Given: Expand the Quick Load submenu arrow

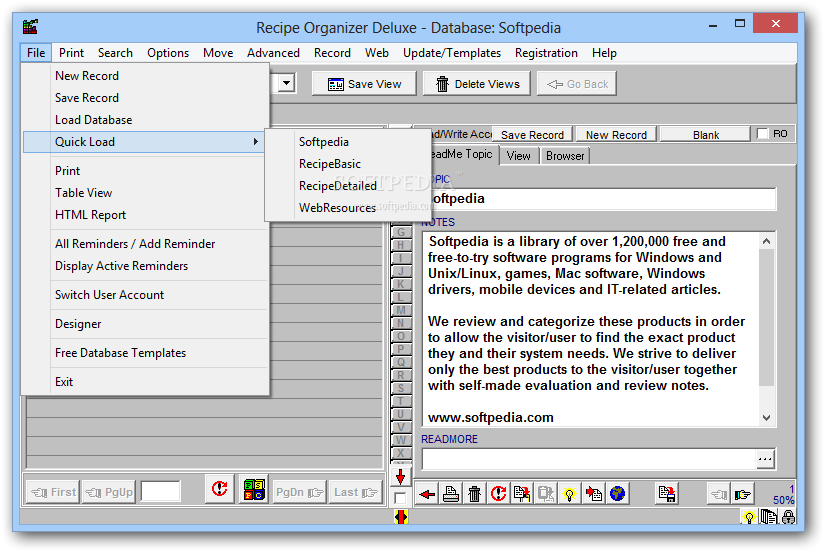Looking at the screenshot, I should coord(256,142).
